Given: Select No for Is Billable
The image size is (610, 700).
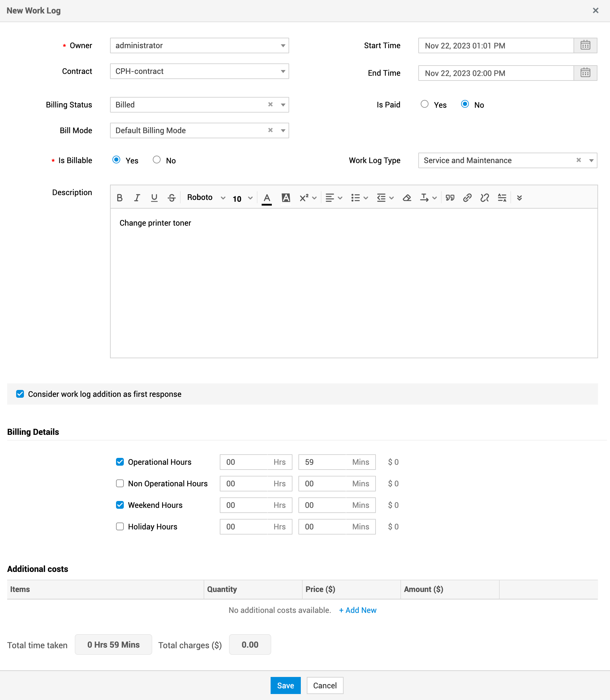Looking at the screenshot, I should pos(157,160).
